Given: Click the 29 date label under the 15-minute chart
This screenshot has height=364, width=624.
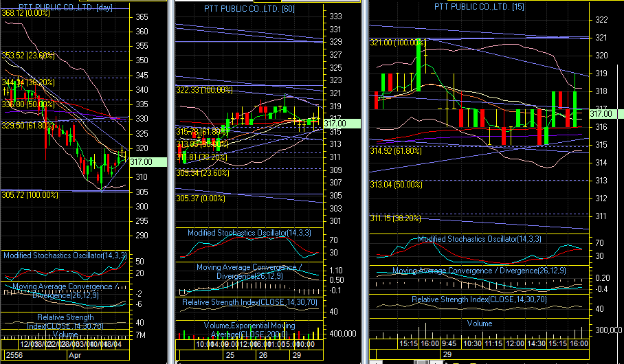Looking at the screenshot, I should [x=447, y=354].
